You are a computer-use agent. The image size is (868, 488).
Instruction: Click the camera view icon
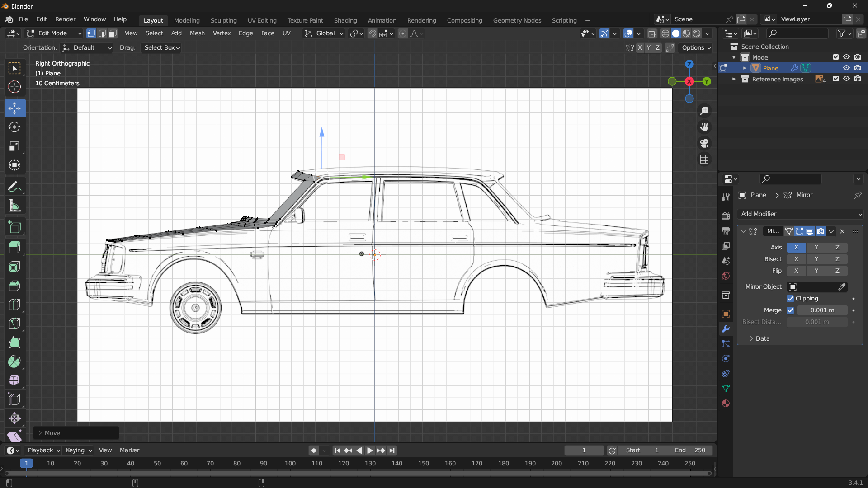(704, 144)
